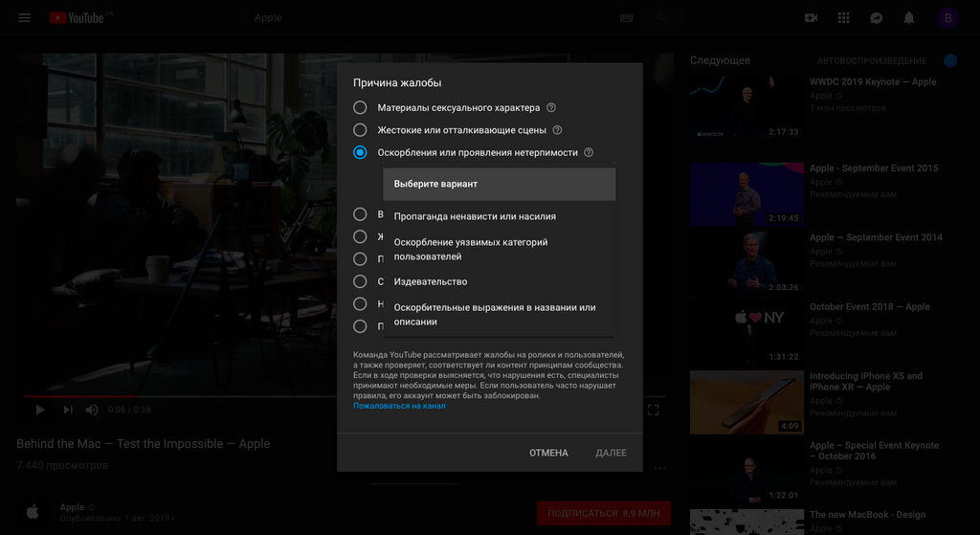This screenshot has height=535, width=980.
Task: Select the radio button of the option starting with Ж below the dropdown
Action: (360, 237)
